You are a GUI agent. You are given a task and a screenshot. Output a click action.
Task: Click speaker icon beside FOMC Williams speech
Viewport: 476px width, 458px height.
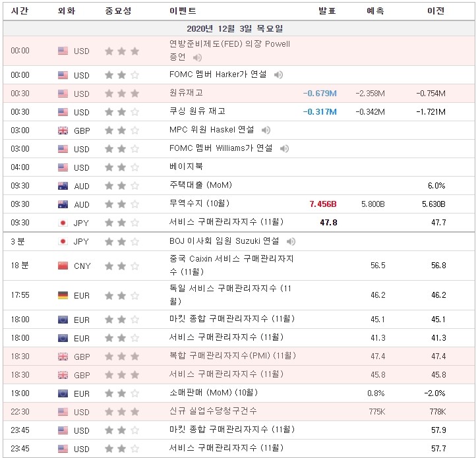point(284,149)
